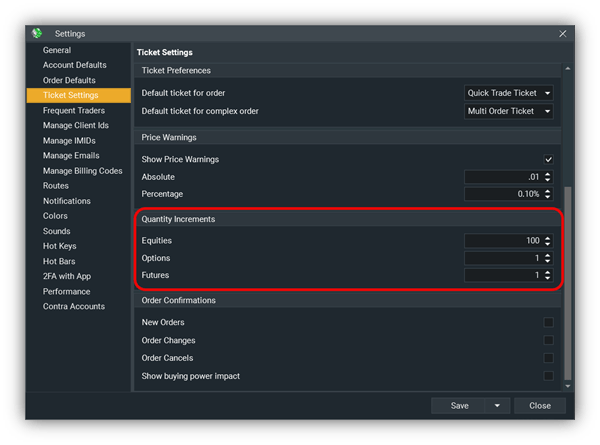Open Default ticket for order dropdown

(509, 93)
